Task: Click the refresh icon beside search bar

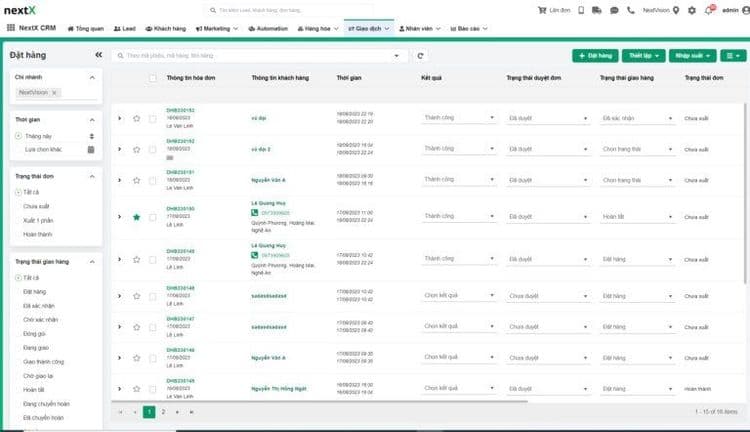Action: pos(421,56)
